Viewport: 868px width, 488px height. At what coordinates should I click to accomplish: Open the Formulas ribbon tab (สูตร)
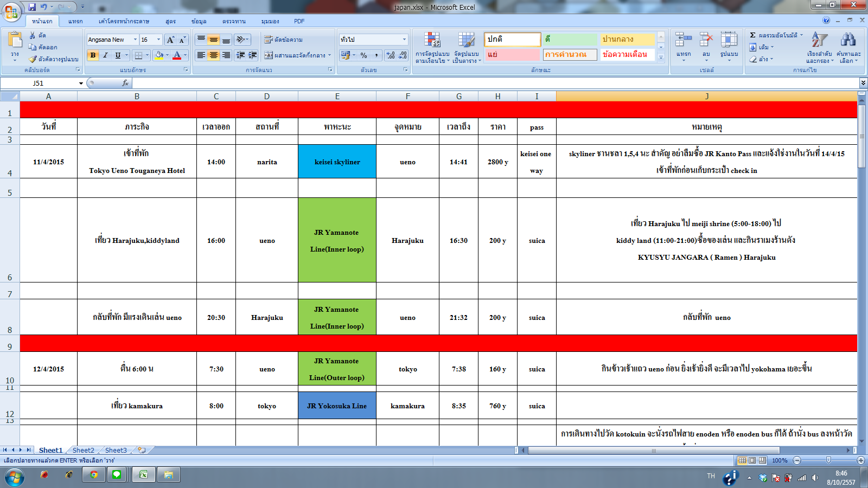[171, 21]
